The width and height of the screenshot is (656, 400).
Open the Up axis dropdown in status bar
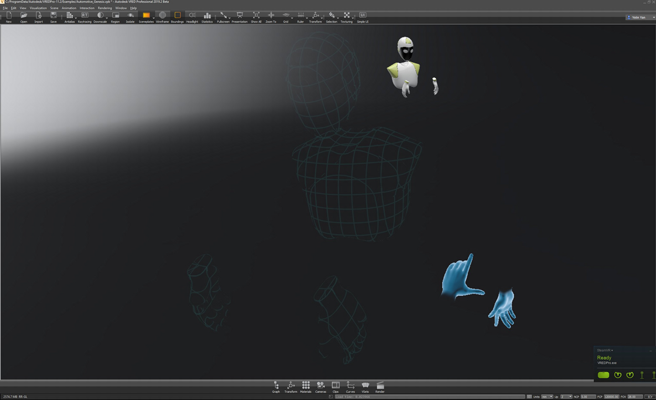566,397
